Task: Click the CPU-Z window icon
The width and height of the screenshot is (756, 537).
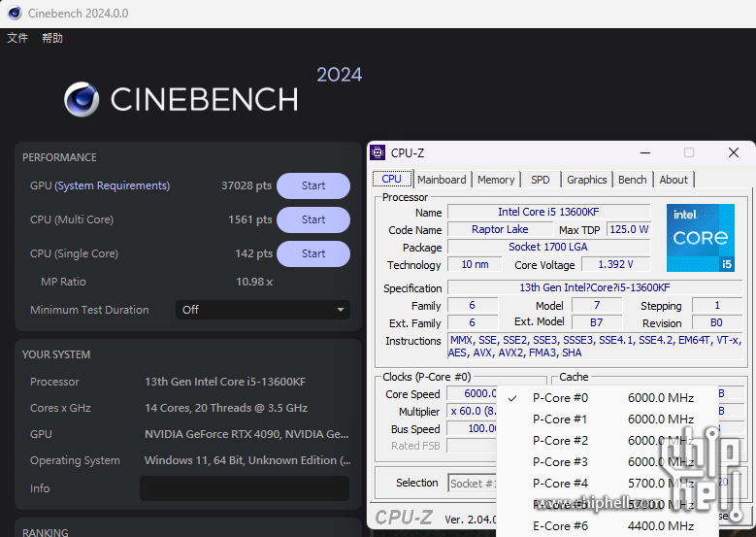Action: pyautogui.click(x=378, y=152)
